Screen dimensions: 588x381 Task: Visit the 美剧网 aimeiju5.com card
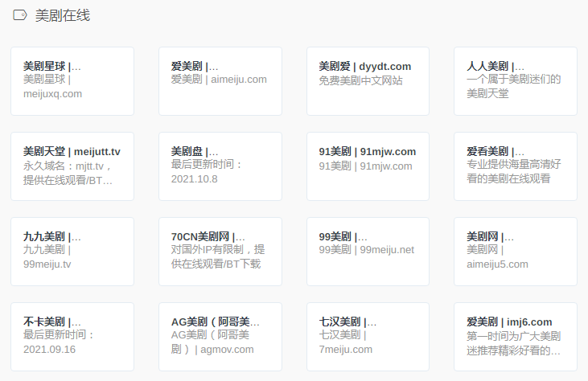coord(516,252)
